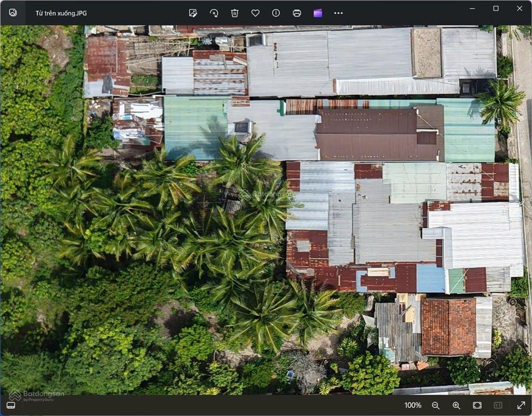The image size is (532, 416).
Task: Toggle the filmstrip view icon
Action: coord(11,405)
